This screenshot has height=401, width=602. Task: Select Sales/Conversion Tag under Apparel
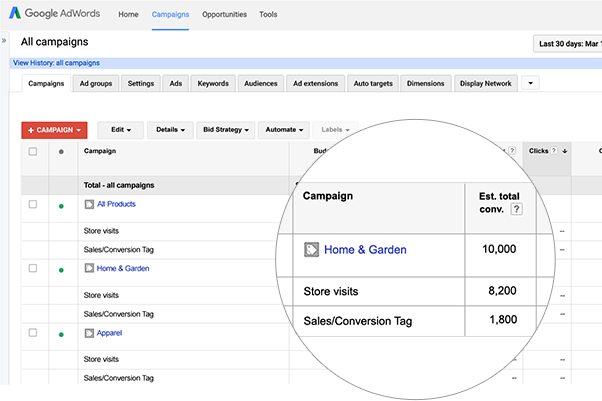(119, 378)
